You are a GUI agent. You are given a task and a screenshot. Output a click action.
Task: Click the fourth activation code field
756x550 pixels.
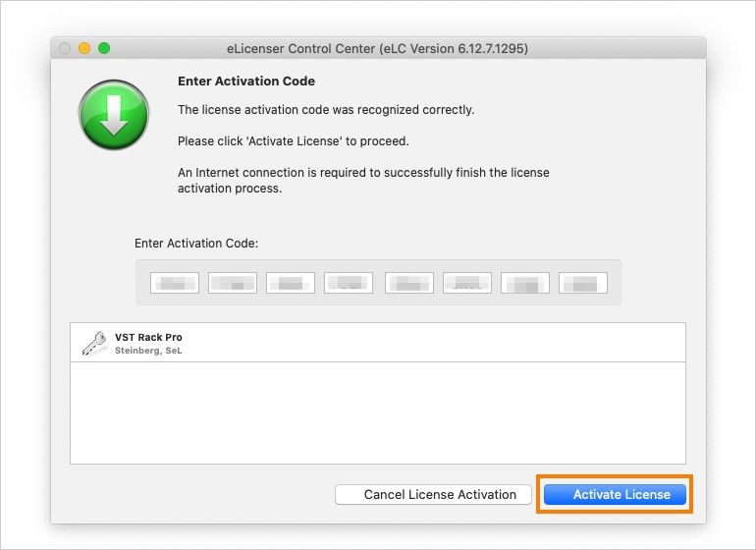[349, 283]
